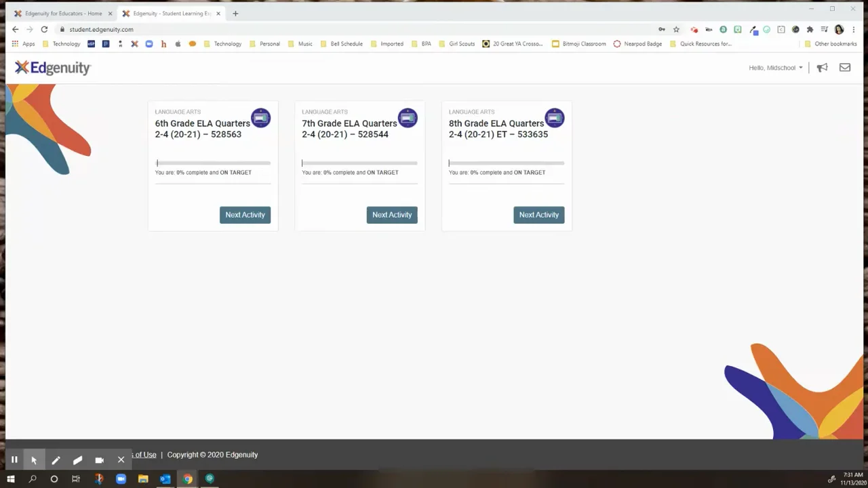Open Zoom from the taskbar
This screenshot has width=868, height=488.
tap(121, 479)
